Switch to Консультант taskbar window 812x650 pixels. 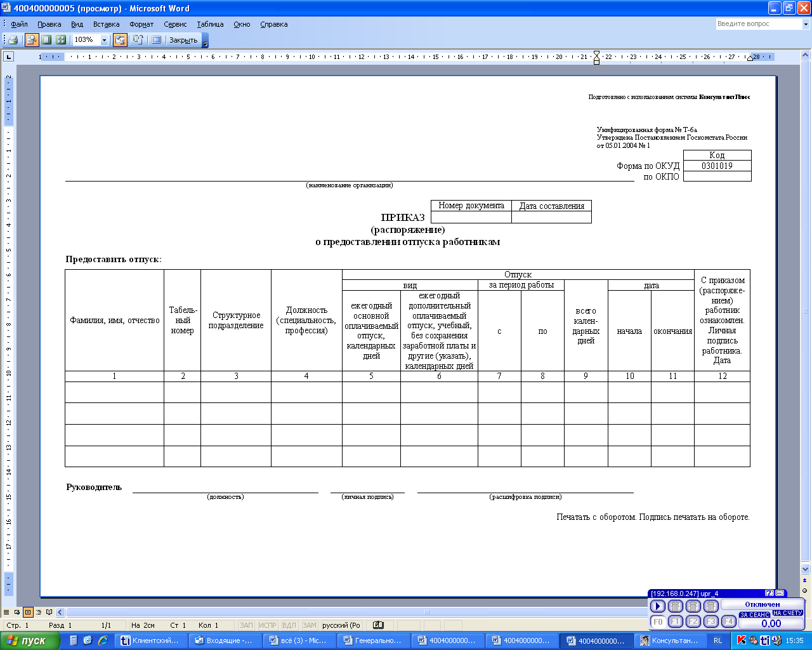tap(671, 641)
